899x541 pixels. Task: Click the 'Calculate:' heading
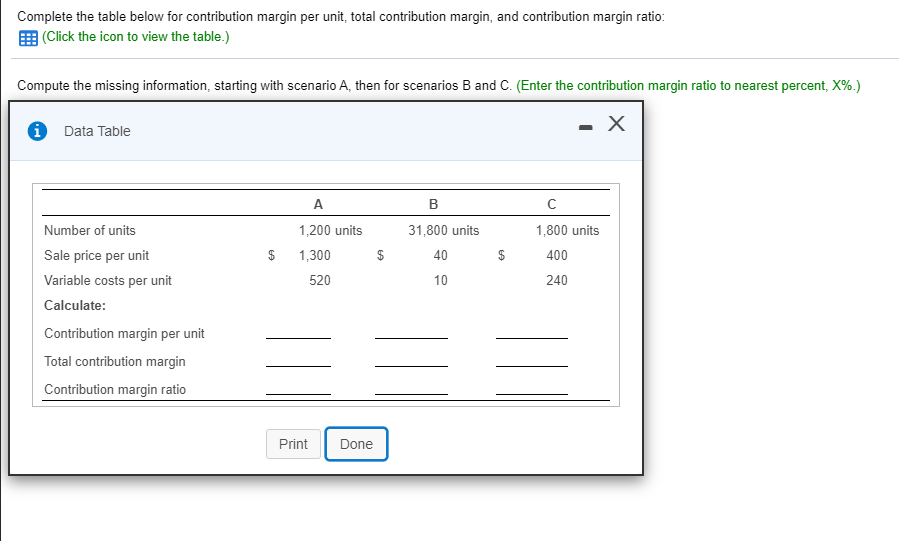pyautogui.click(x=75, y=305)
